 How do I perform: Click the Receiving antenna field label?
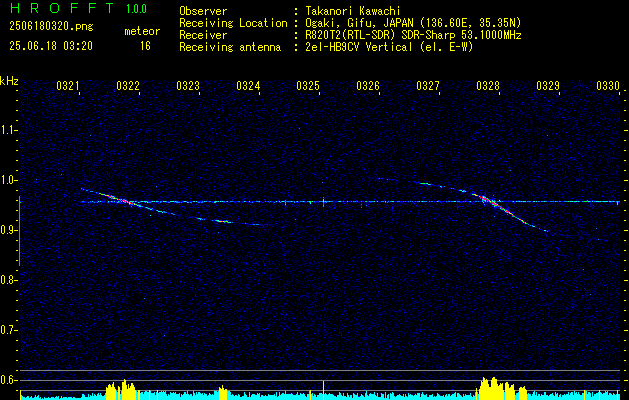(230, 47)
